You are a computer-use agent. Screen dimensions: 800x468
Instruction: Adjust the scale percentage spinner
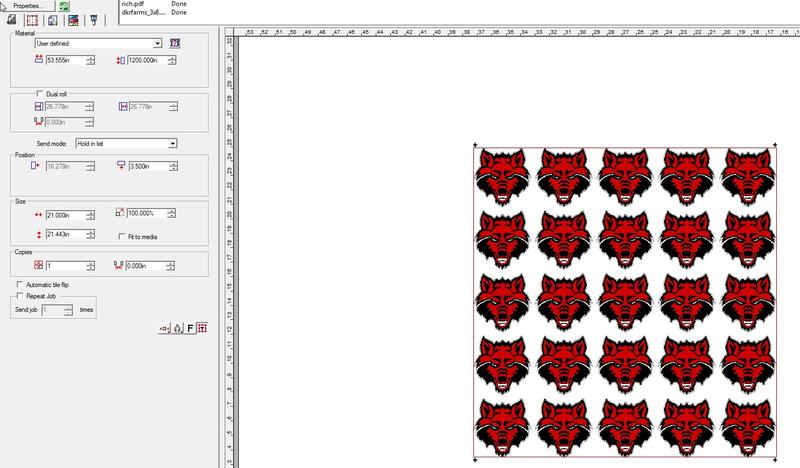(x=171, y=213)
